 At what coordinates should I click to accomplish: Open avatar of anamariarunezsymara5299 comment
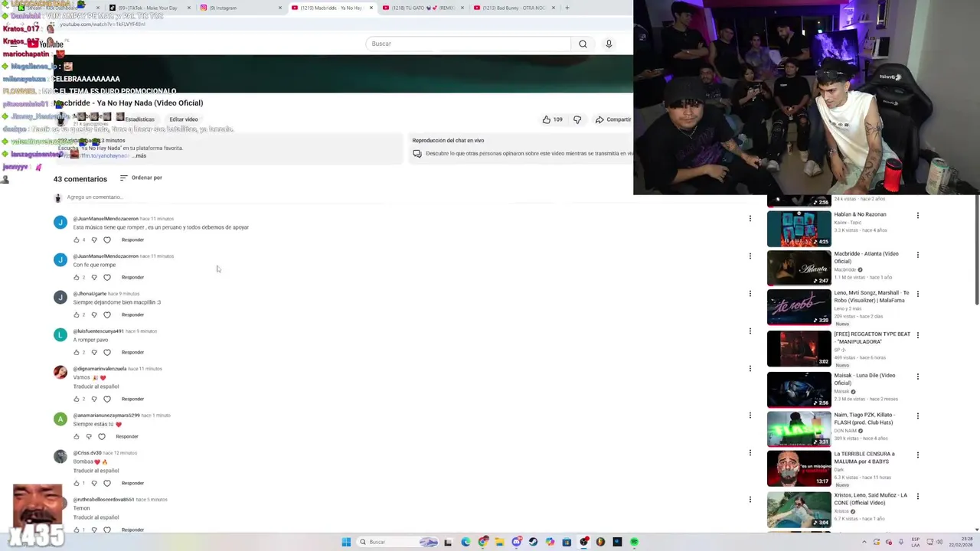pyautogui.click(x=60, y=419)
